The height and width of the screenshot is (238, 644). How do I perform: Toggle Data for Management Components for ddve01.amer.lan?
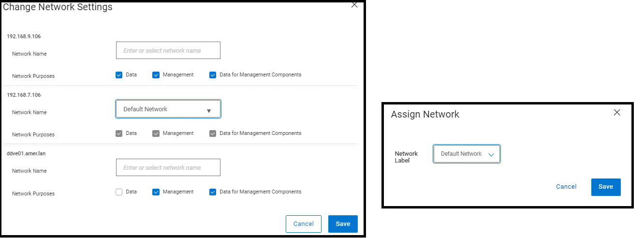pyautogui.click(x=212, y=192)
